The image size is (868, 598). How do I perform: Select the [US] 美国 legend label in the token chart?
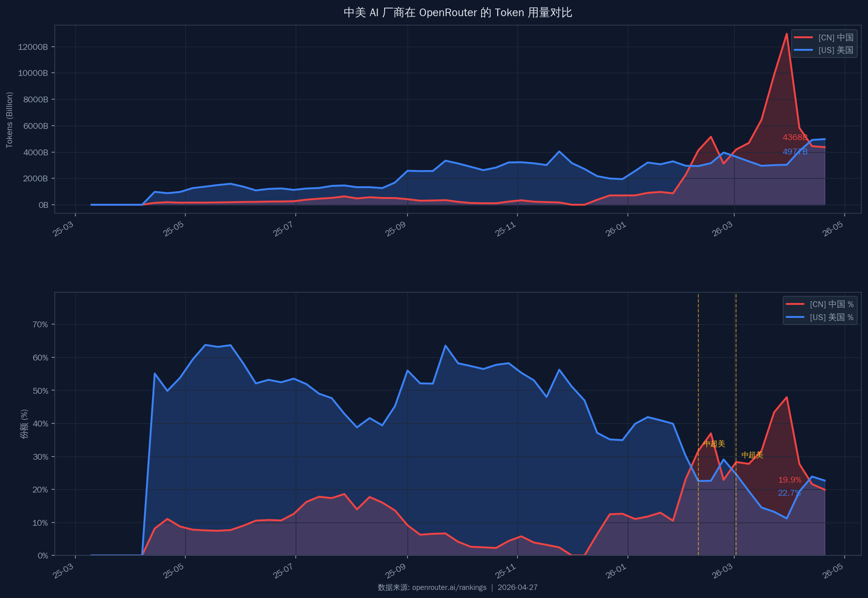click(x=836, y=50)
